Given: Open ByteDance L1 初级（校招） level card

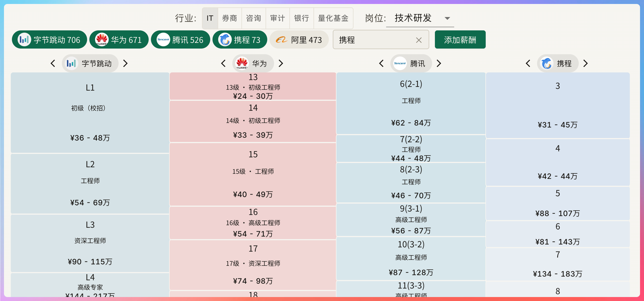Looking at the screenshot, I should point(90,113).
